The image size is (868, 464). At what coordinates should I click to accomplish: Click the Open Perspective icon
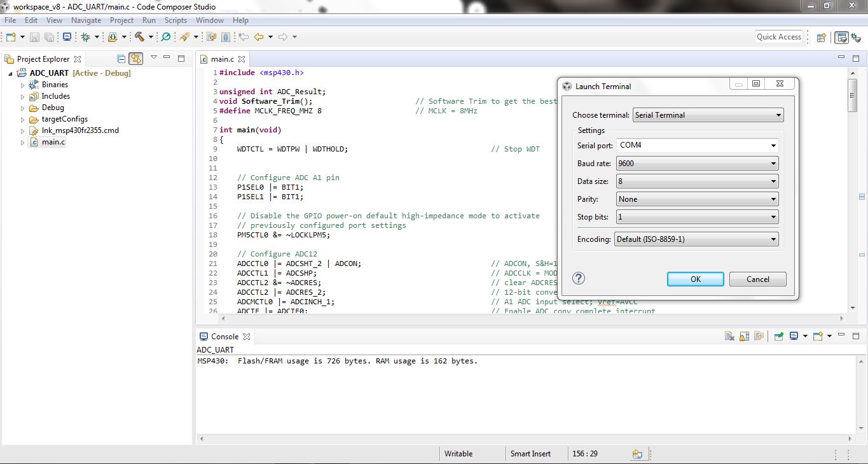[x=821, y=38]
